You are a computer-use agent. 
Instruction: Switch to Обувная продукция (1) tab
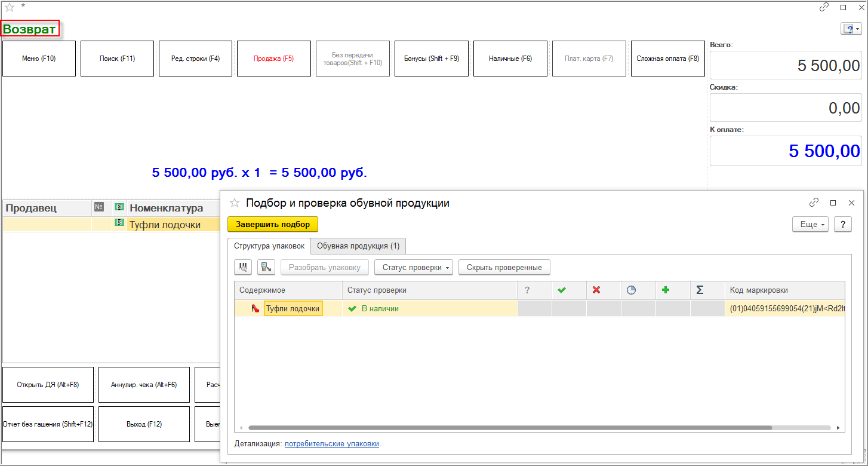pos(358,246)
